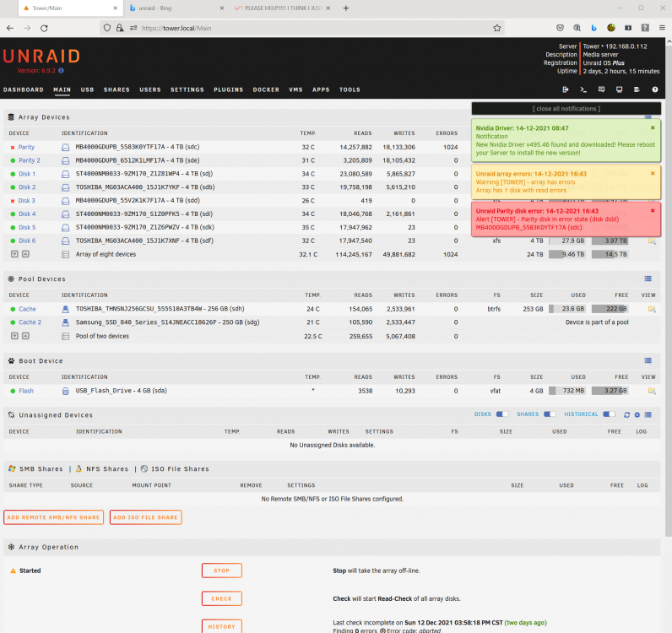672x633 pixels.
Task: Click the STOP array button
Action: coord(221,571)
